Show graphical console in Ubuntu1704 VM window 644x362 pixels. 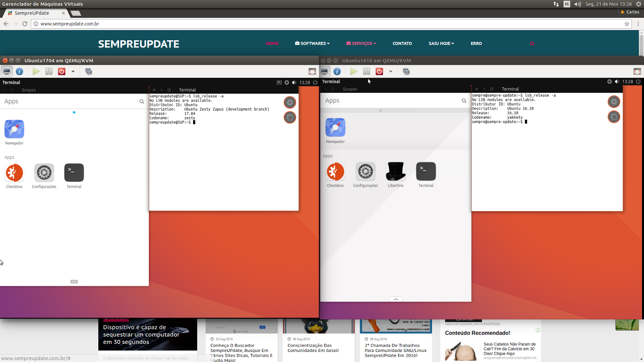[x=7, y=72]
